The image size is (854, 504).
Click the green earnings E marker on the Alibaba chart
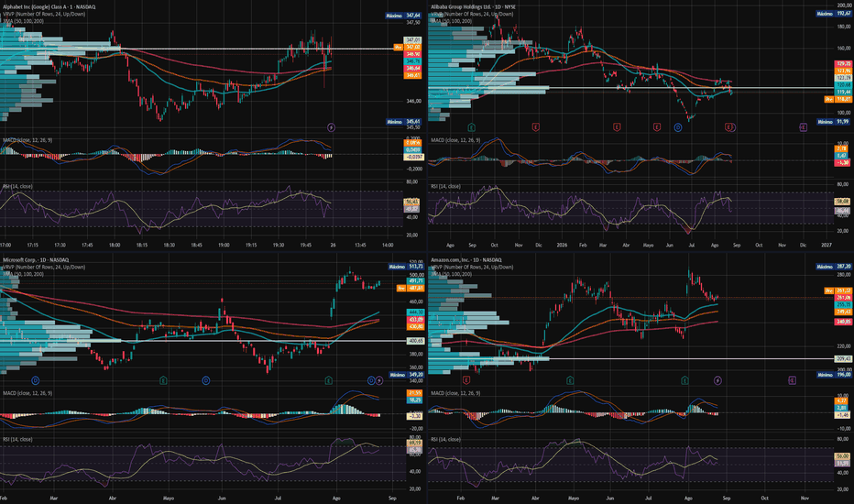(x=472, y=127)
